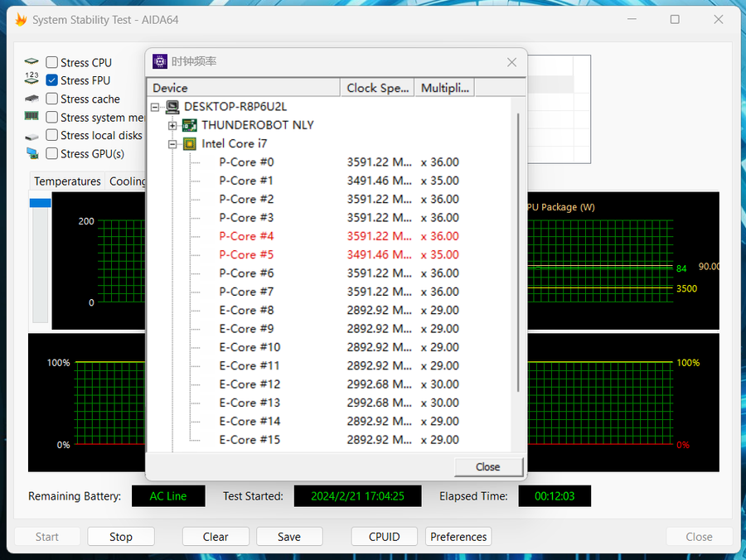The width and height of the screenshot is (746, 560).
Task: Click the THUNDEROBOT NLY motherboard icon
Action: click(190, 125)
